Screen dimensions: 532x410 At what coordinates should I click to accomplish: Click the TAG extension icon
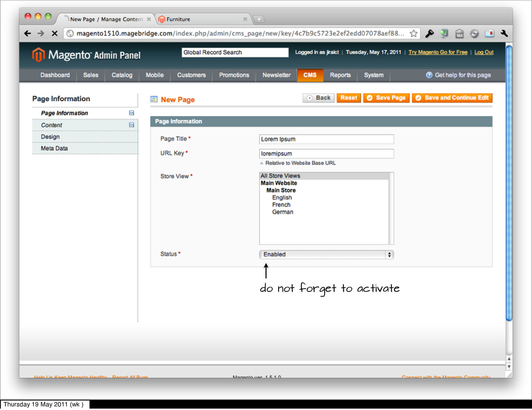459,33
